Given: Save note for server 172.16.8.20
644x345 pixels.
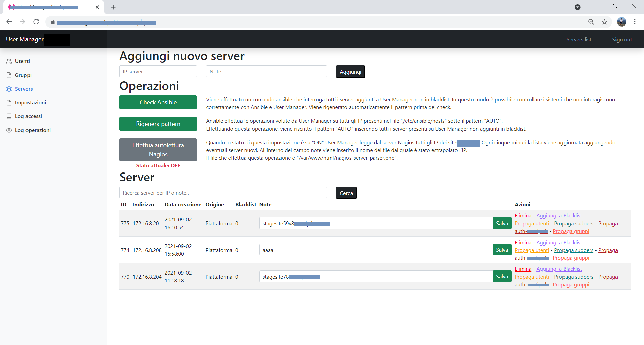Looking at the screenshot, I should (x=502, y=223).
